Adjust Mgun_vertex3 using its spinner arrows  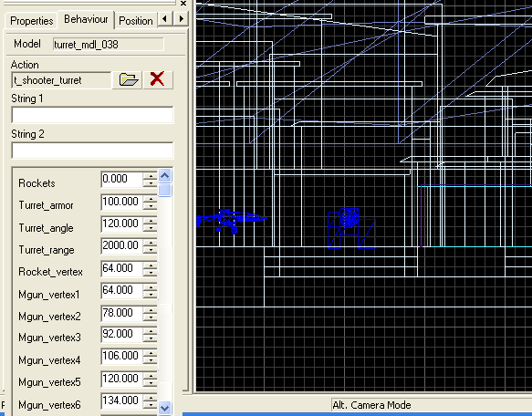click(151, 335)
